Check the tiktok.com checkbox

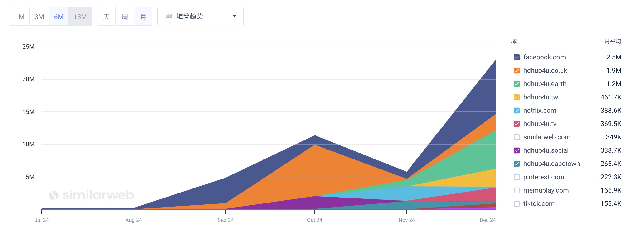pyautogui.click(x=517, y=203)
